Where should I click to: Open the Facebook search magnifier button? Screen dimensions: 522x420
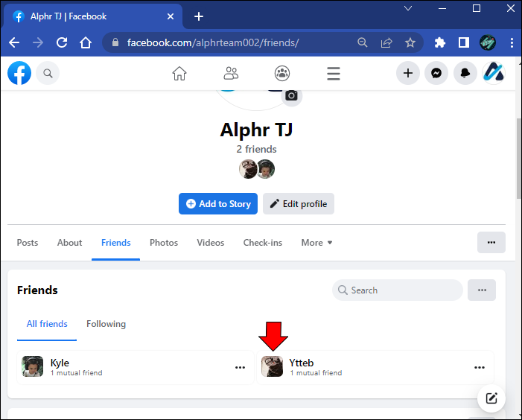click(x=48, y=73)
